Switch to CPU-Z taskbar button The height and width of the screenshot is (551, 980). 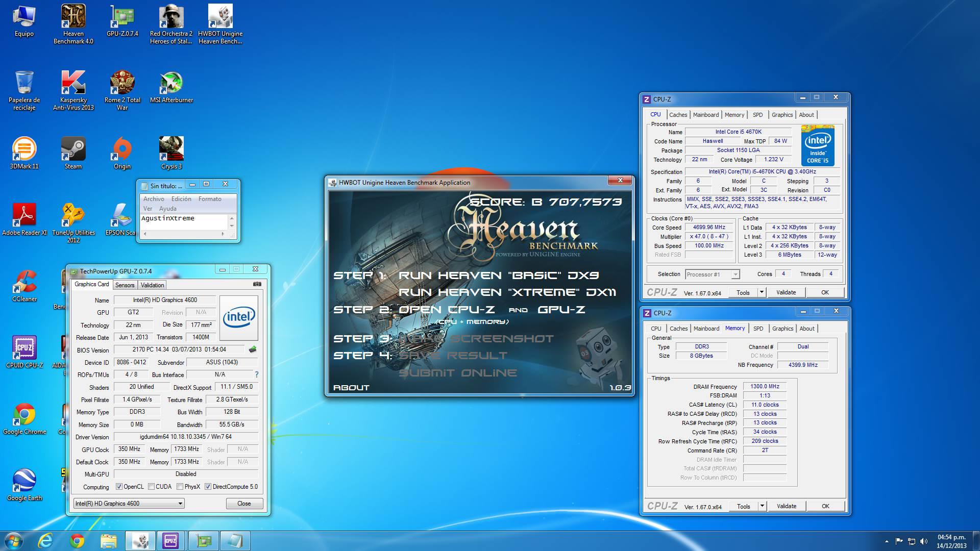[170, 541]
